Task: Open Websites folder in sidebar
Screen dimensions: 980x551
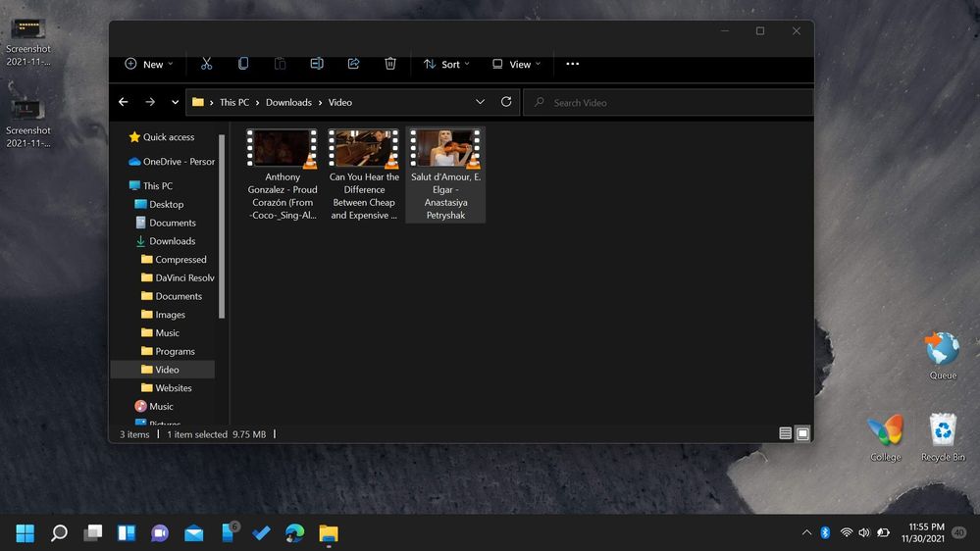Action: point(167,388)
